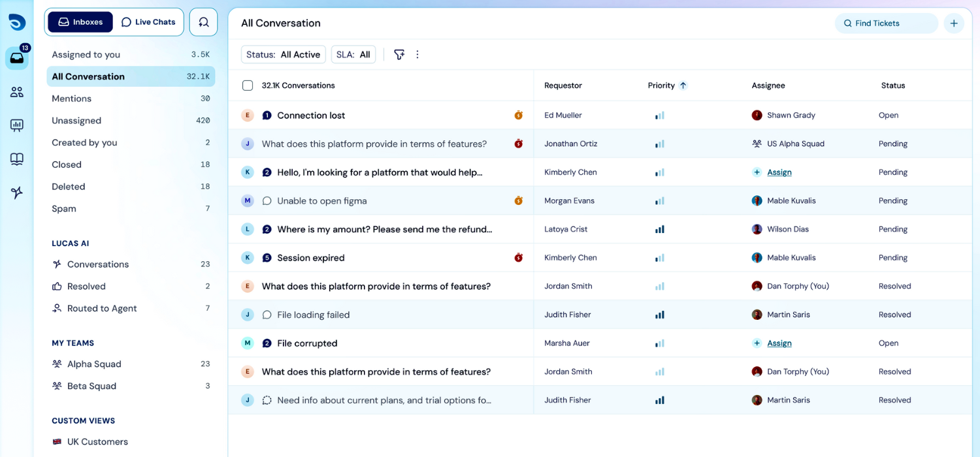980x457 pixels.
Task: Click Assign link for File corrupted ticket
Action: pos(779,343)
